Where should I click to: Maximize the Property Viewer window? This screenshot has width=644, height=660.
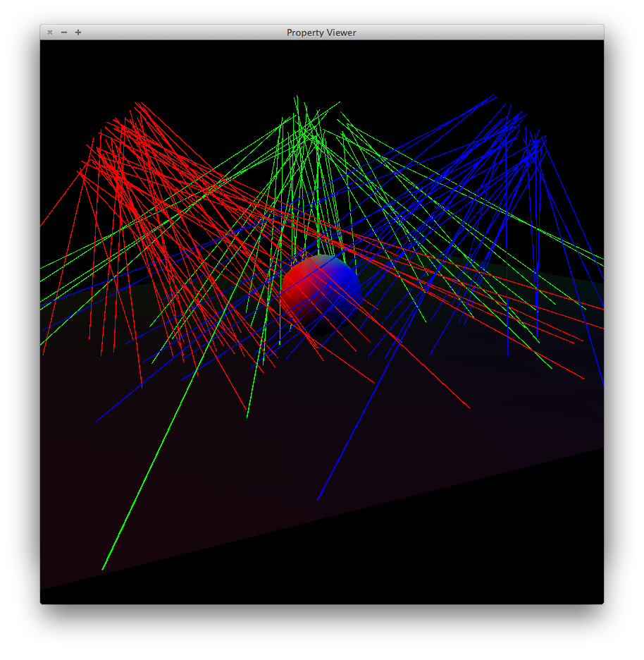pyautogui.click(x=78, y=32)
